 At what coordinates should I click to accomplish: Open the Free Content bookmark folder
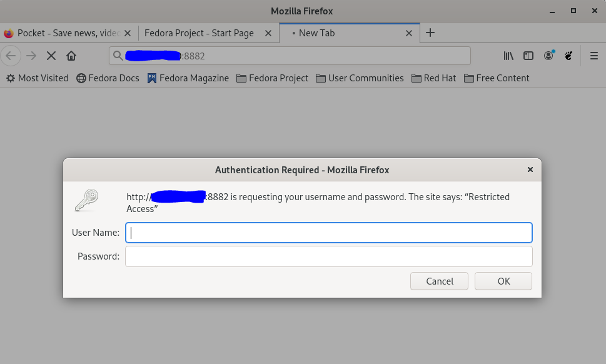tap(497, 78)
